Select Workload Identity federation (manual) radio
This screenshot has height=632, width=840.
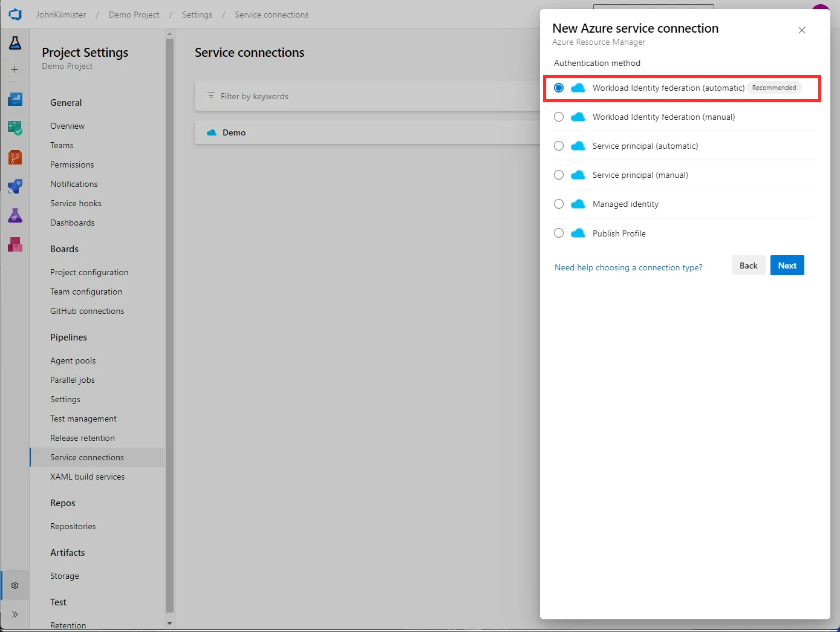[x=559, y=117]
